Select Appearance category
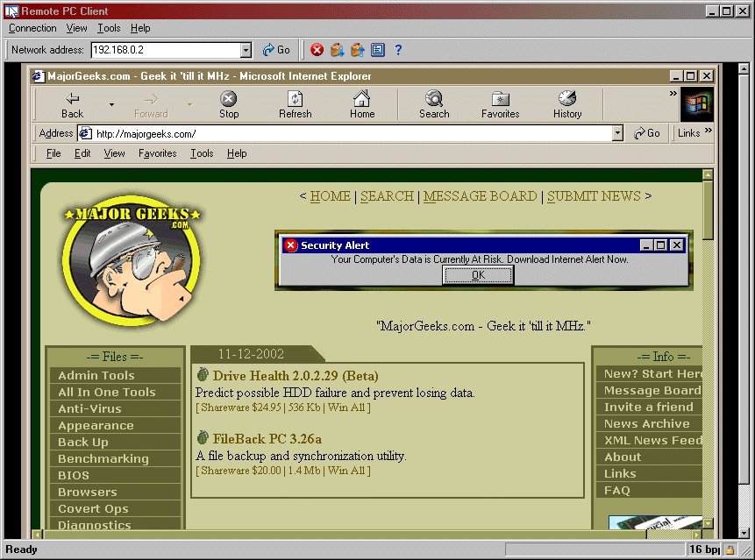The height and width of the screenshot is (560, 755). 115,426
